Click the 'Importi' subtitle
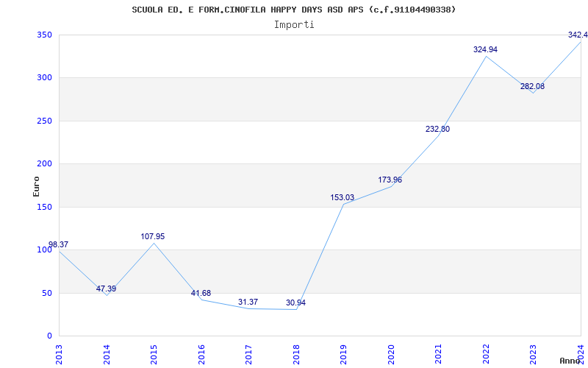588x368 pixels. tap(294, 25)
